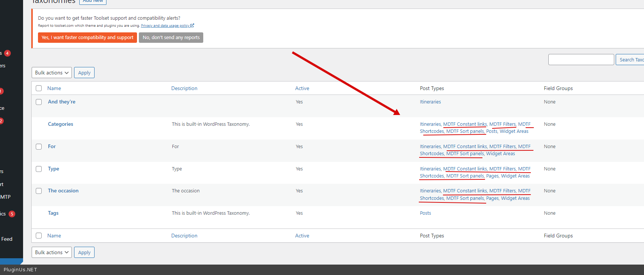Open the top Bulk actions dropdown
644x275 pixels.
[x=52, y=73]
